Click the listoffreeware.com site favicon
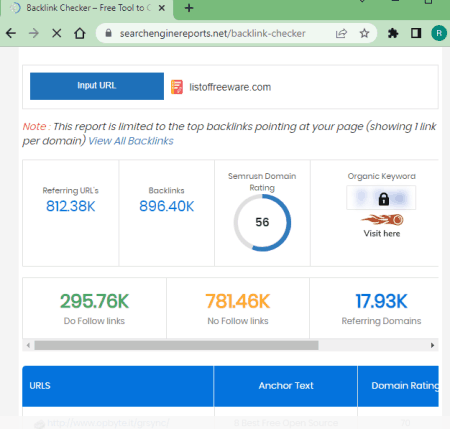This screenshot has width=450, height=429. click(x=177, y=87)
